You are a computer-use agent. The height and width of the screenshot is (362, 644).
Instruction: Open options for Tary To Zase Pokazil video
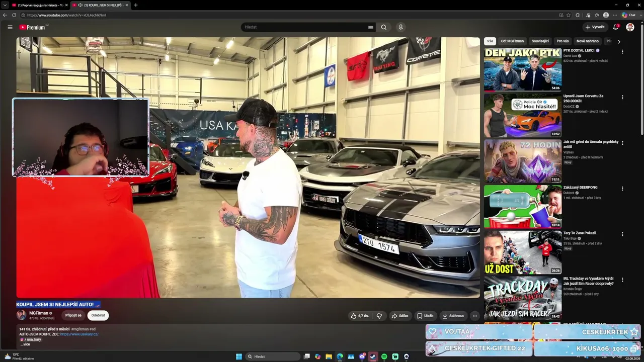622,234
